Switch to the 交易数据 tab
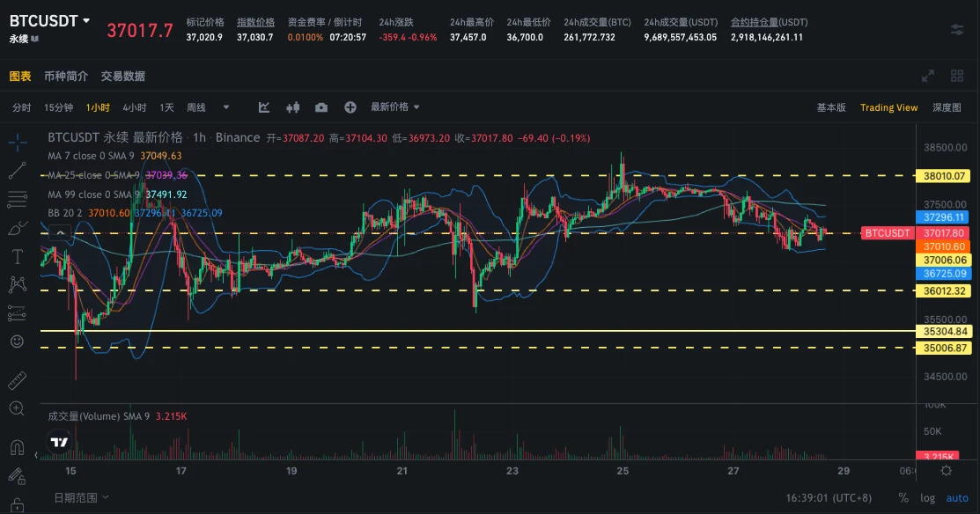The width and height of the screenshot is (980, 514). (123, 77)
